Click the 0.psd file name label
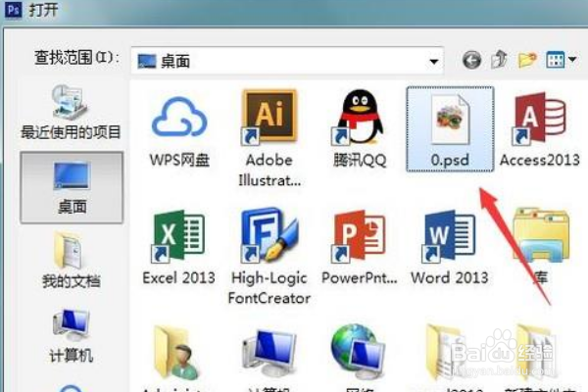This screenshot has height=392, width=588. click(450, 160)
